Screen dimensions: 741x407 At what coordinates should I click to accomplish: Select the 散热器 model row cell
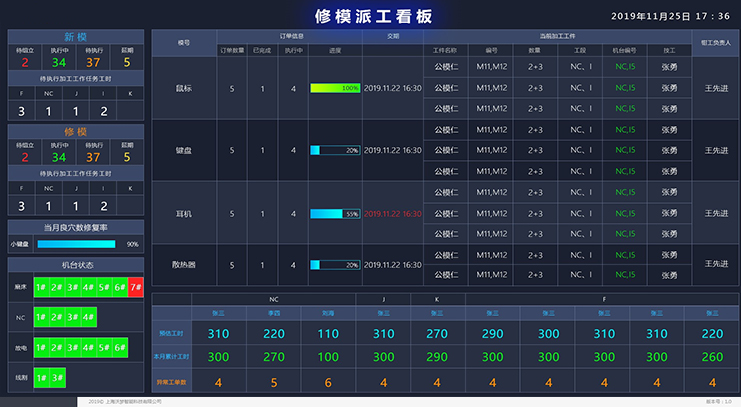click(x=183, y=265)
